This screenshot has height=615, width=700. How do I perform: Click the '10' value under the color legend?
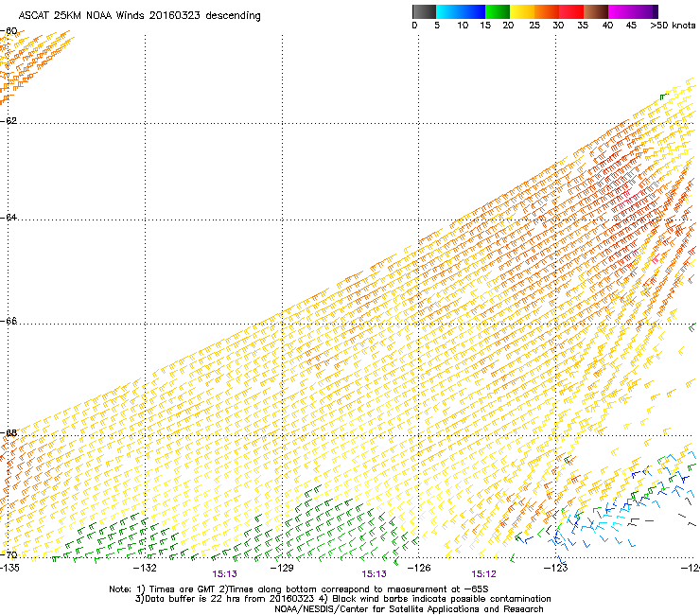(x=463, y=26)
